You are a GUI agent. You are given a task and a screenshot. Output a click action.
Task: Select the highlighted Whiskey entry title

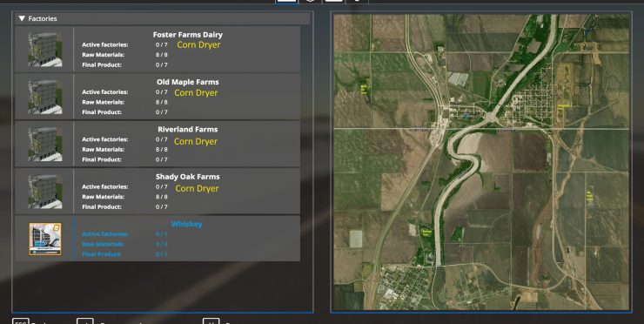click(x=187, y=224)
